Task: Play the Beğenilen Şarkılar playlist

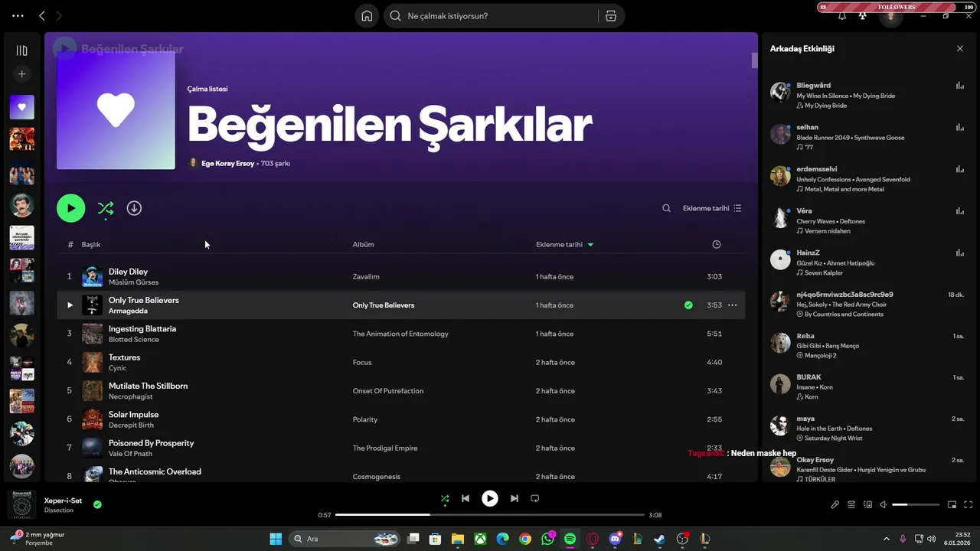Action: 70,208
